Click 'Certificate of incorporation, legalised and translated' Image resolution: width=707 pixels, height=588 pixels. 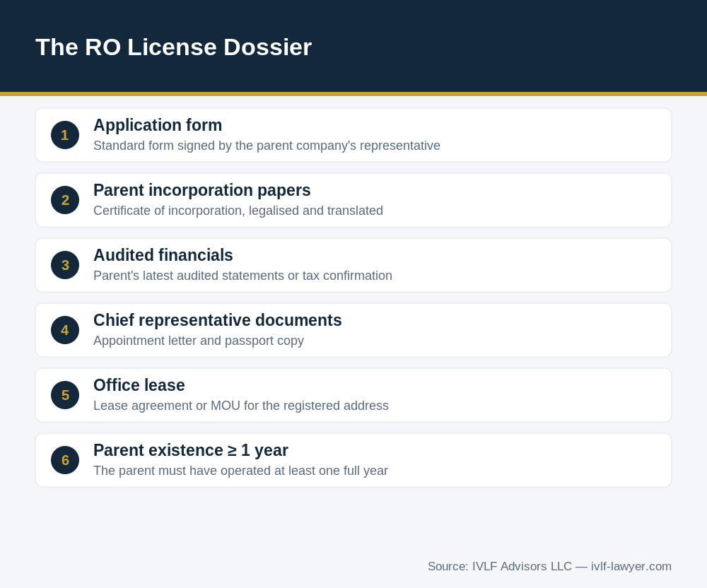238,211
